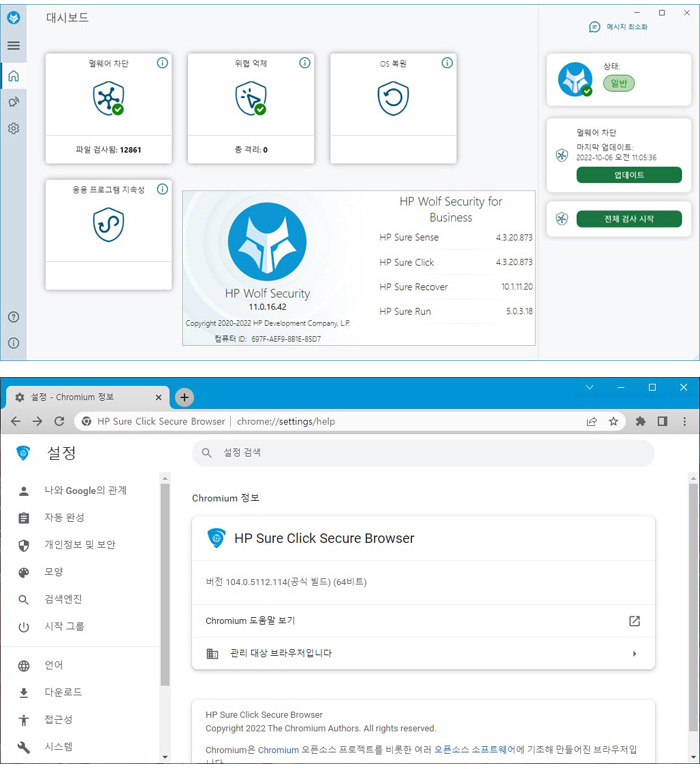Reload the browser page
This screenshot has width=700, height=769.
[x=59, y=421]
